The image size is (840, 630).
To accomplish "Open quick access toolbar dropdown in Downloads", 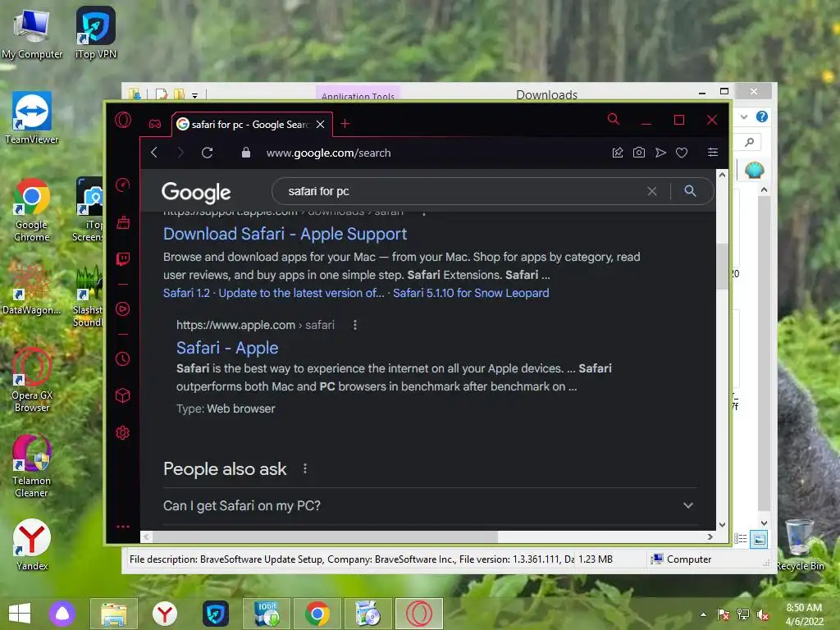I will pyautogui.click(x=195, y=95).
